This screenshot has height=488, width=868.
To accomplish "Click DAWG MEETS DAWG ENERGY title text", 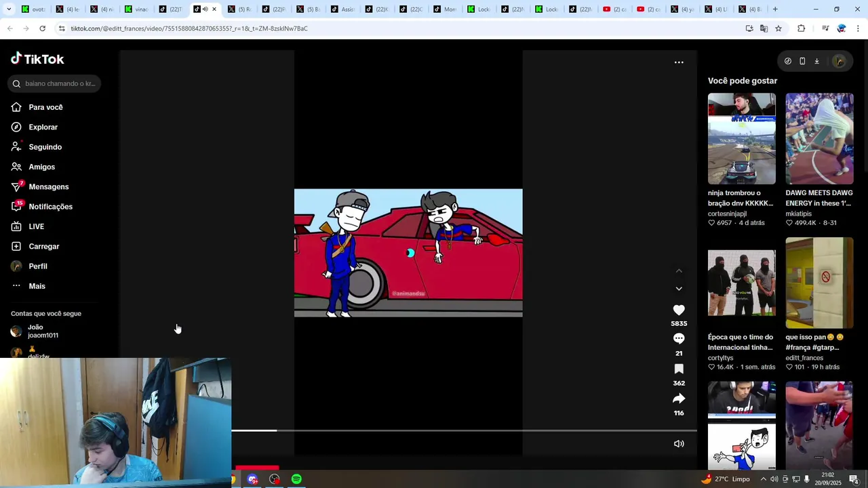I will (819, 198).
